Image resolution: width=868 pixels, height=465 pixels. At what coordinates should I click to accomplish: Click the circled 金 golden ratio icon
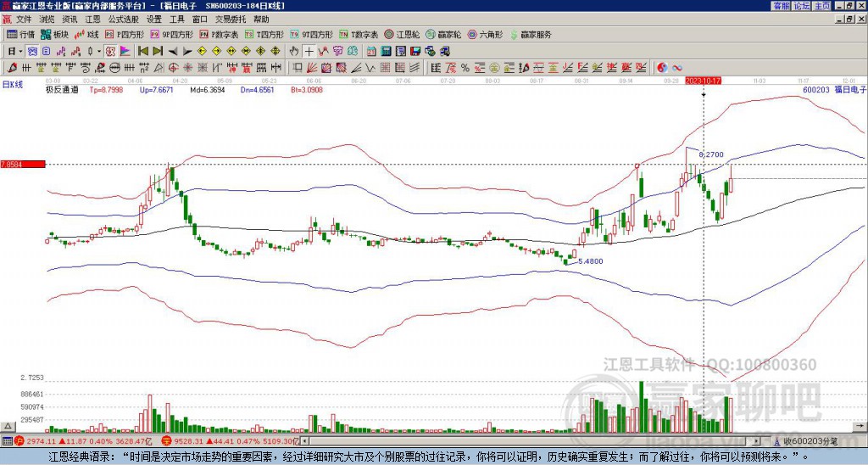tap(494, 68)
